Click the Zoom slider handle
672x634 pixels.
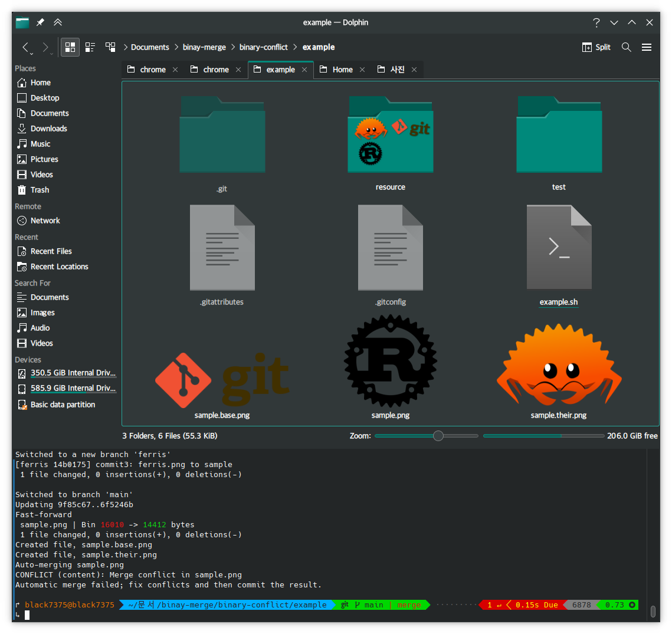438,436
